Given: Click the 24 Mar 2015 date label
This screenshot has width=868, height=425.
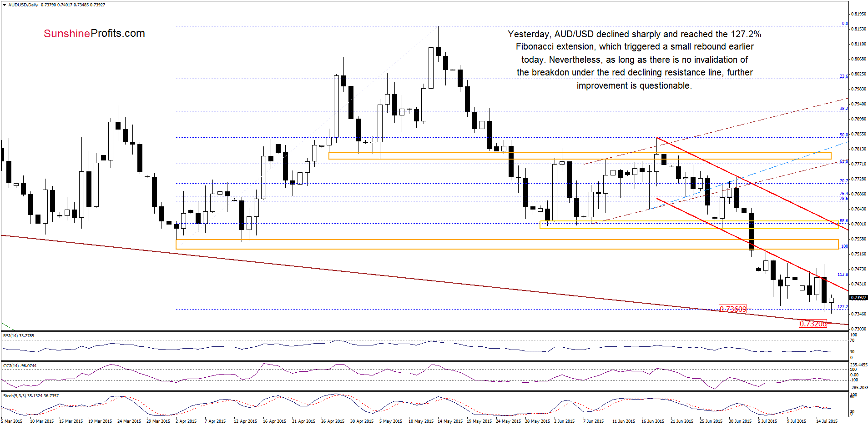Looking at the screenshot, I should tap(129, 421).
